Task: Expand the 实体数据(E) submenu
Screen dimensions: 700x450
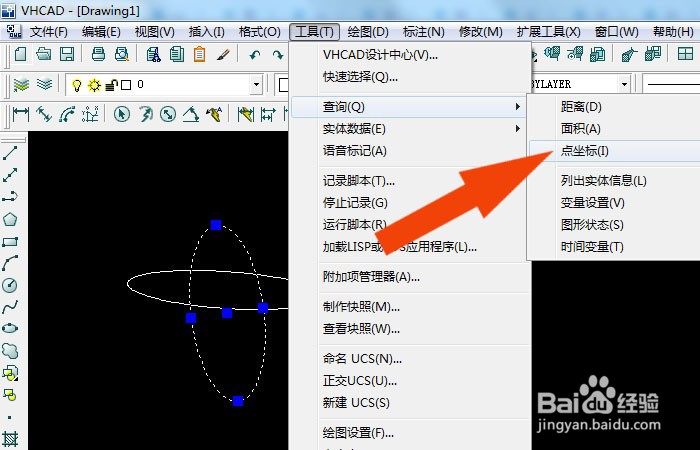Action: pos(409,129)
